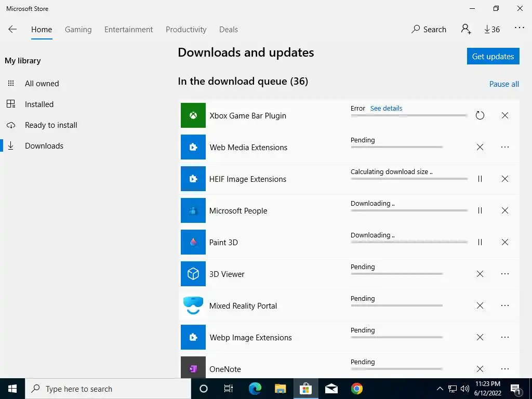Click the HEIF Image Extensions progress bar
The height and width of the screenshot is (399, 532).
409,179
